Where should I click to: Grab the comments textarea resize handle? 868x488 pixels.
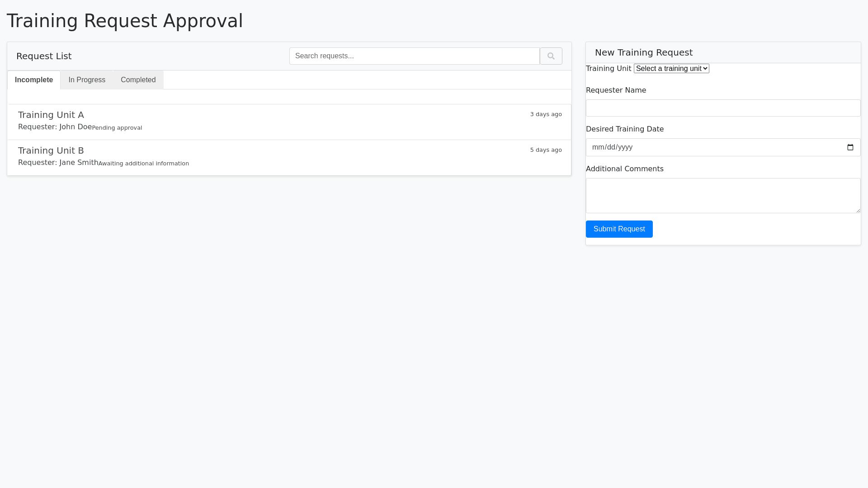click(x=858, y=210)
